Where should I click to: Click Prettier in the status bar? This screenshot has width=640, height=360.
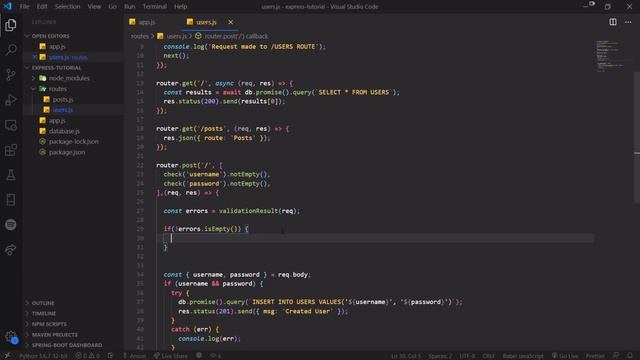click(x=595, y=356)
